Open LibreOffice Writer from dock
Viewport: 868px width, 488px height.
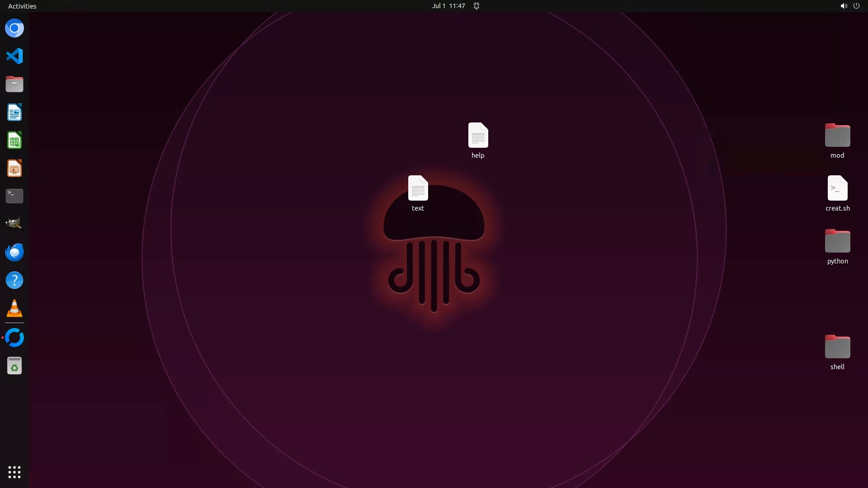[x=14, y=113]
